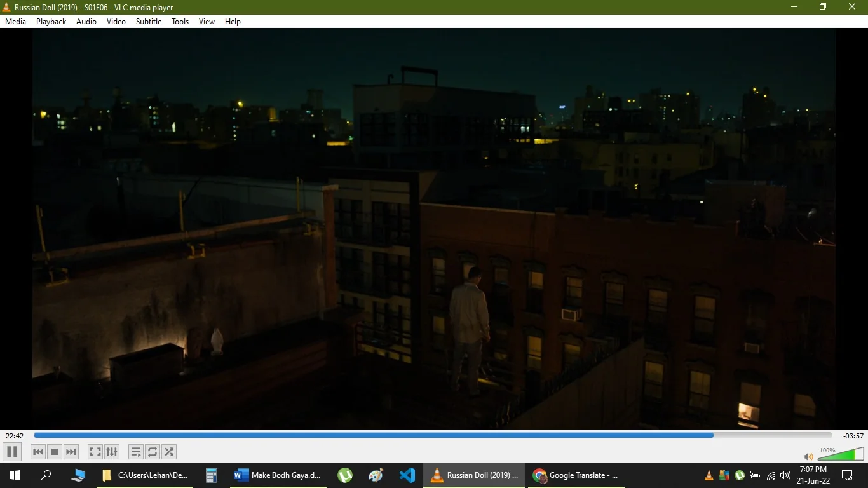Check battery status in system tray
Image resolution: width=868 pixels, height=488 pixels.
(x=755, y=475)
